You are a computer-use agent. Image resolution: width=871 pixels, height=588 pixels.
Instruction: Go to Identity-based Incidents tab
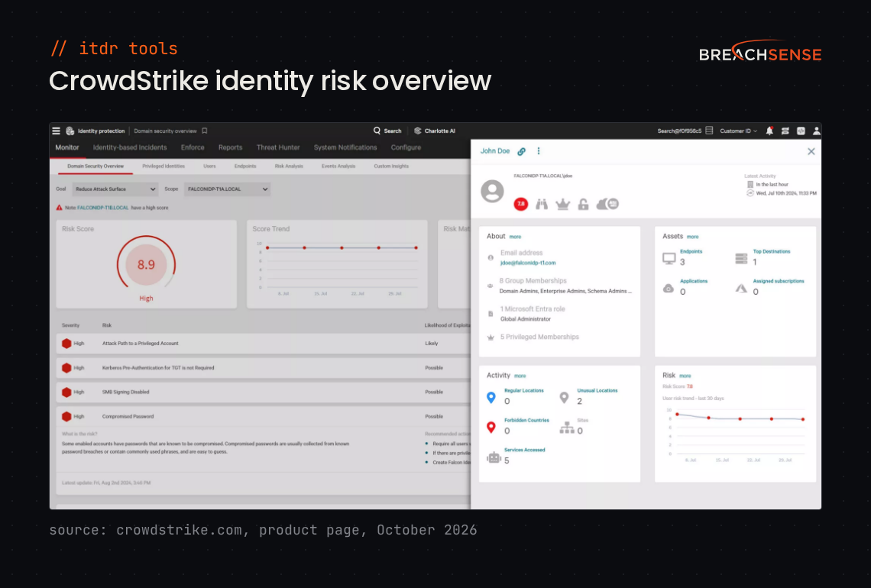[x=130, y=147]
